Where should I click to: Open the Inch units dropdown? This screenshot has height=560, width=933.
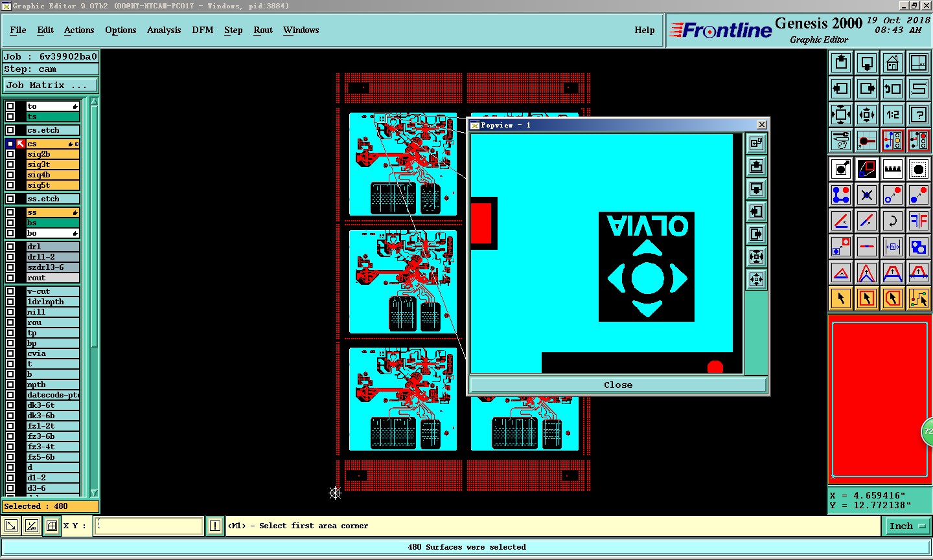click(907, 526)
